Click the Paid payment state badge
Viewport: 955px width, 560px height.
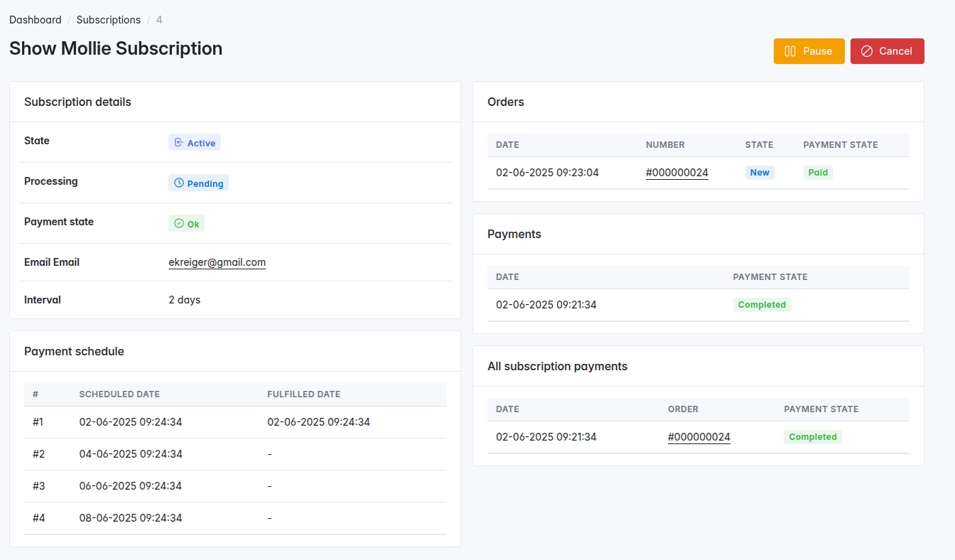point(818,173)
